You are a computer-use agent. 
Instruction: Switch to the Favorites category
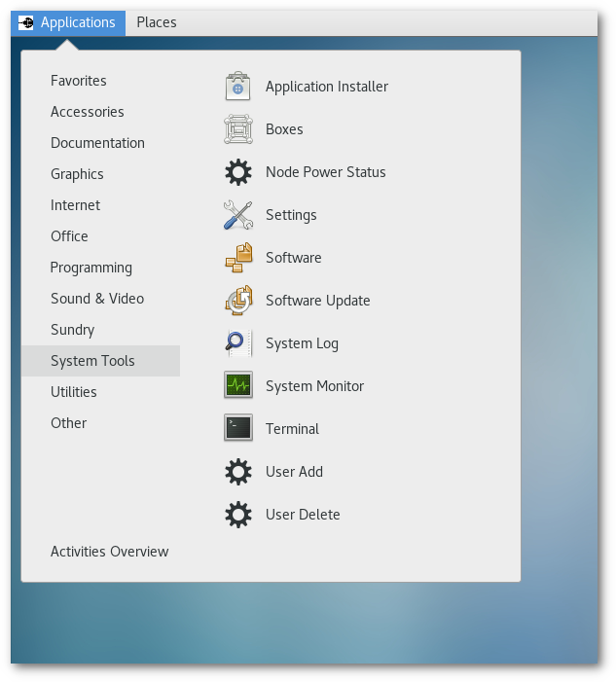[79, 81]
